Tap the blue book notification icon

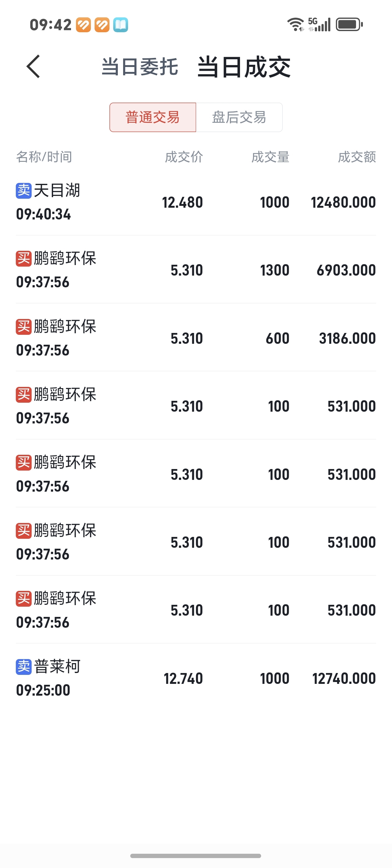coord(120,24)
